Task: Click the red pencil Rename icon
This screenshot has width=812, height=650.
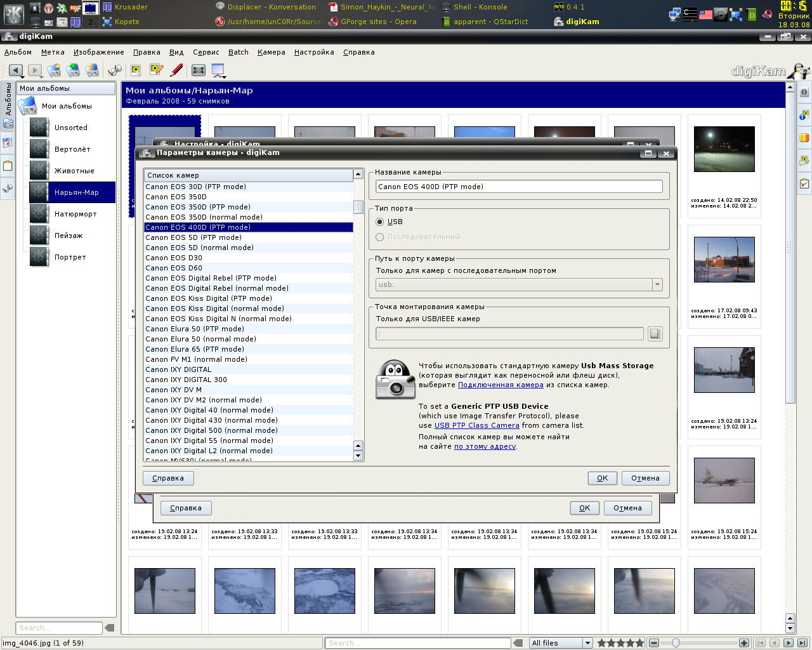Action: pyautogui.click(x=176, y=70)
